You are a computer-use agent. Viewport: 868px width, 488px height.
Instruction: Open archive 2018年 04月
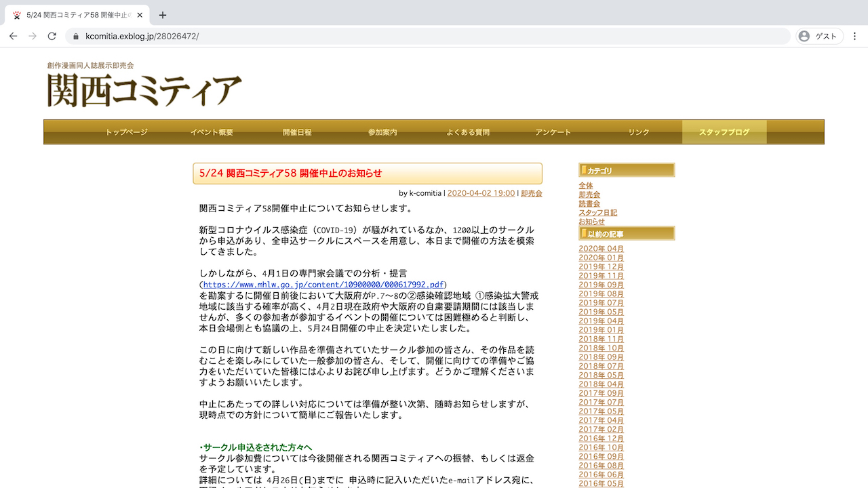pyautogui.click(x=601, y=384)
